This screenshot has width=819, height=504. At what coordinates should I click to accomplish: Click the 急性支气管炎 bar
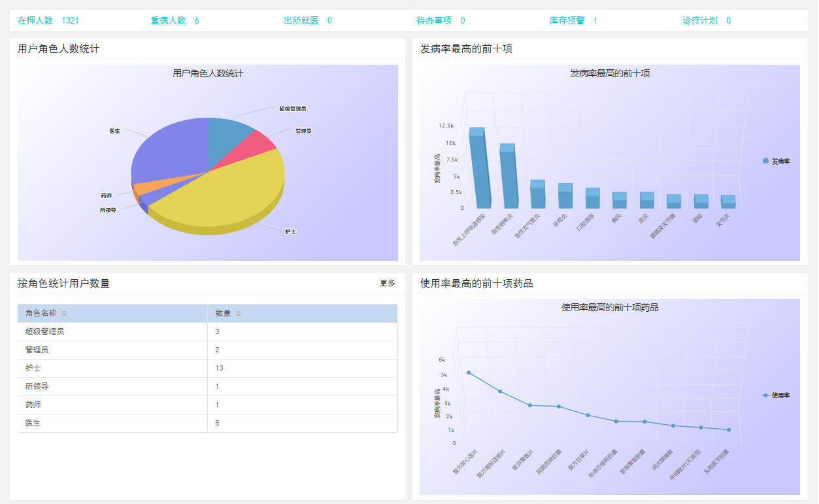pyautogui.click(x=538, y=194)
